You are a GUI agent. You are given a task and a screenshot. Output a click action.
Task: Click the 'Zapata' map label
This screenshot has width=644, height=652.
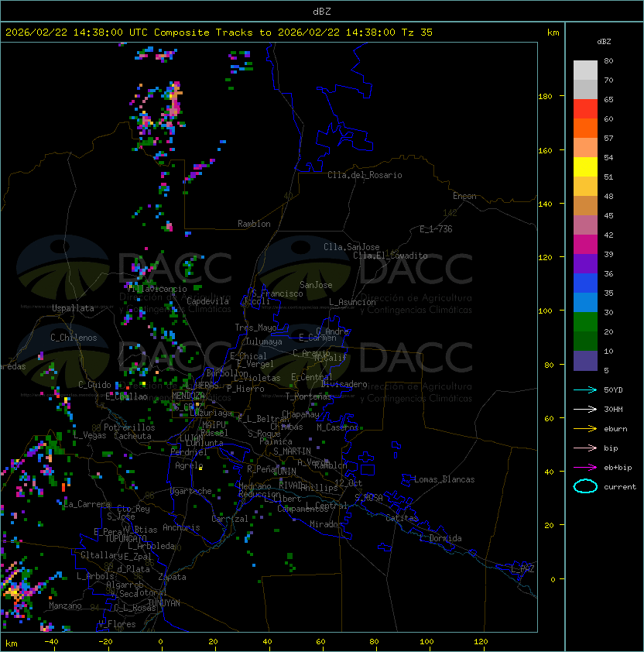172,577
